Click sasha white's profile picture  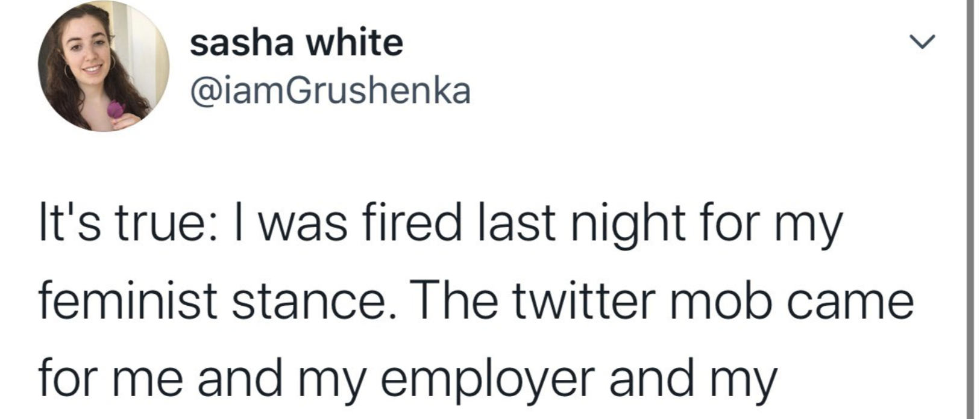click(x=104, y=66)
